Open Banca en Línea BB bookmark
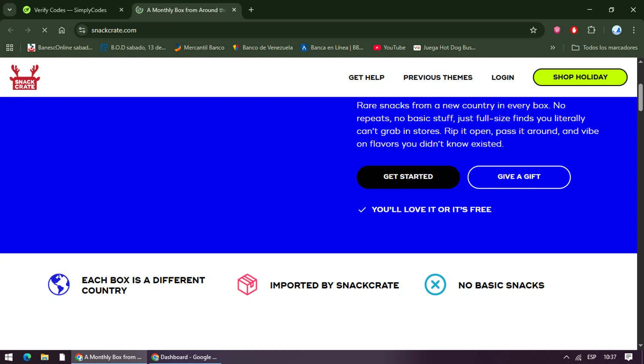 click(332, 48)
